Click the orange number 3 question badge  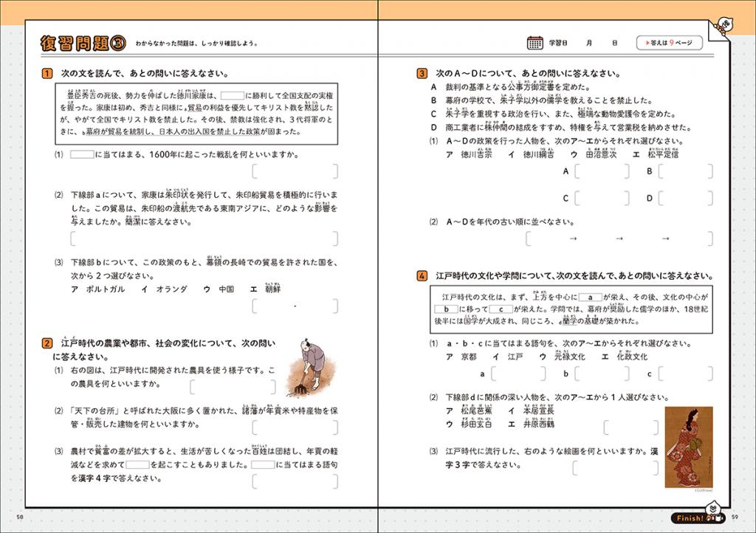422,73
